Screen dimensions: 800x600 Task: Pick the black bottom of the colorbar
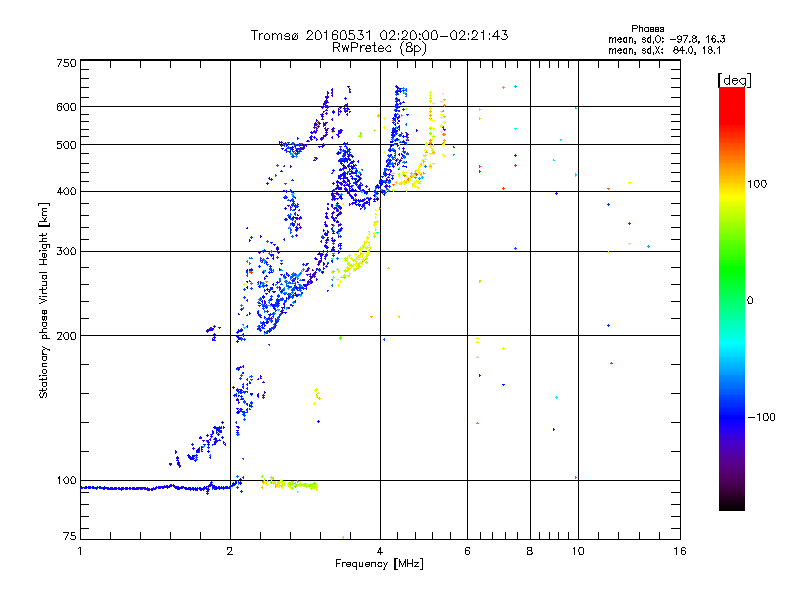731,504
